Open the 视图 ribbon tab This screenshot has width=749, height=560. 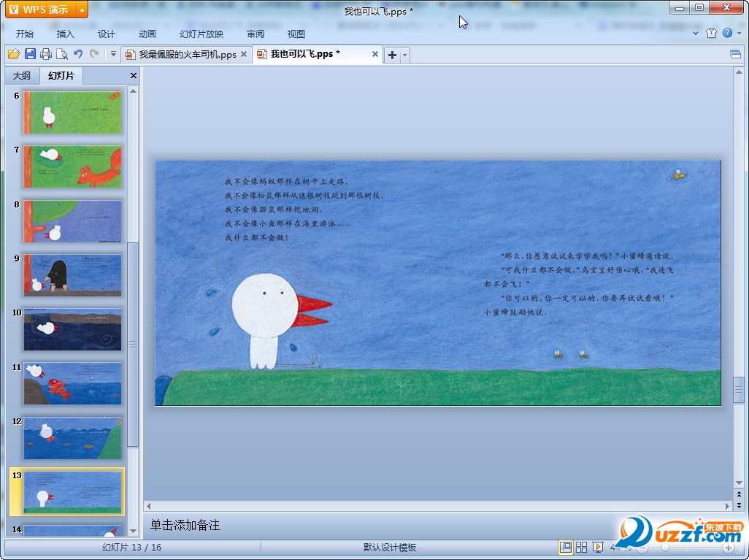click(296, 34)
